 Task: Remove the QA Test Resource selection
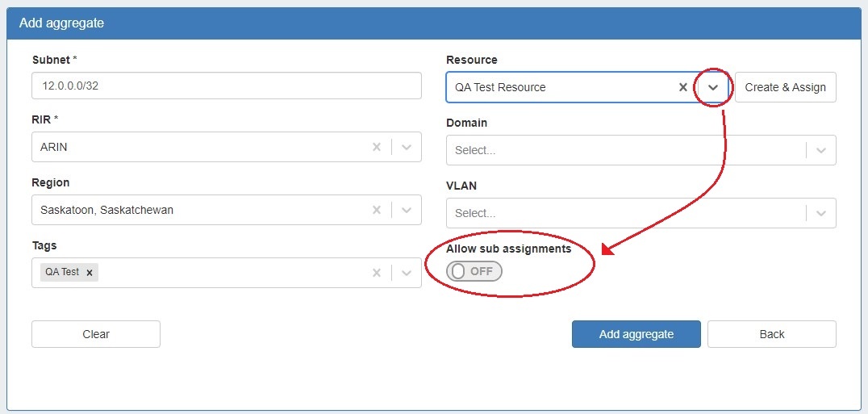(x=682, y=87)
